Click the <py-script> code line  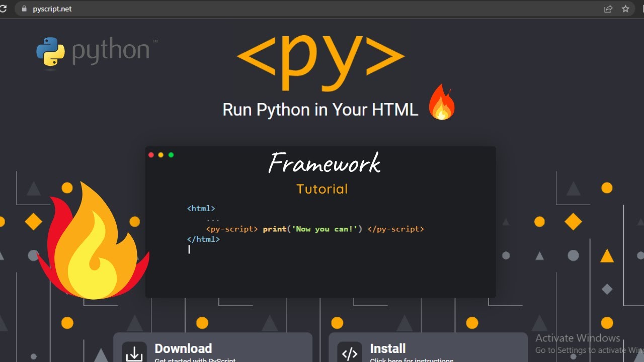pyautogui.click(x=315, y=229)
